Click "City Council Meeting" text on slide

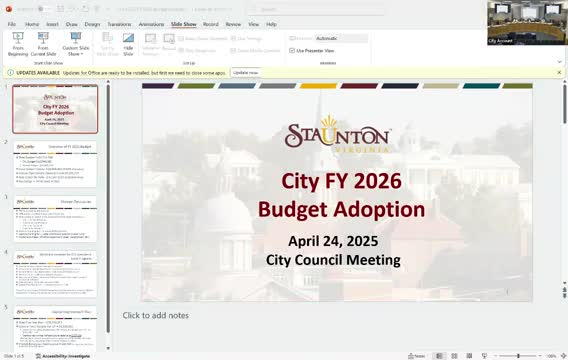(x=333, y=260)
